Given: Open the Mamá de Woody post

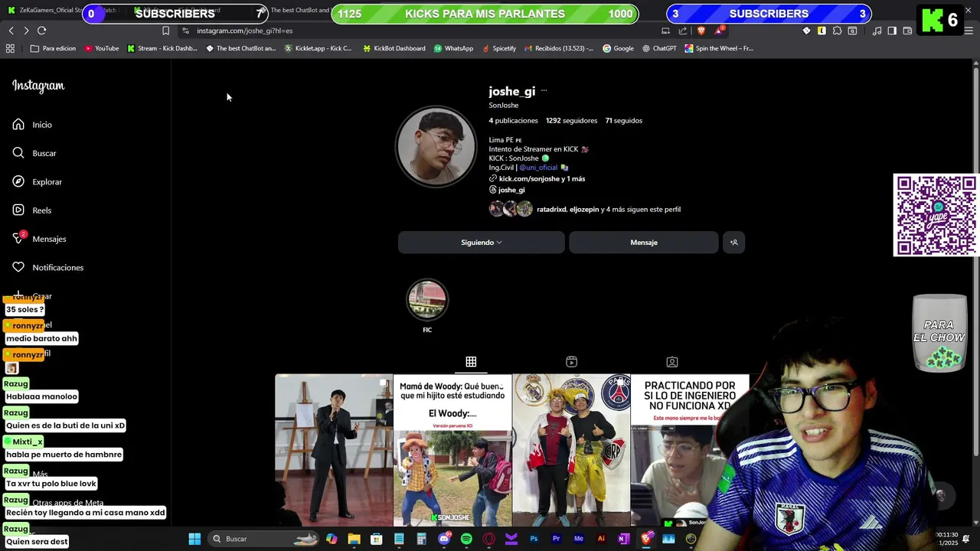Looking at the screenshot, I should [452, 450].
